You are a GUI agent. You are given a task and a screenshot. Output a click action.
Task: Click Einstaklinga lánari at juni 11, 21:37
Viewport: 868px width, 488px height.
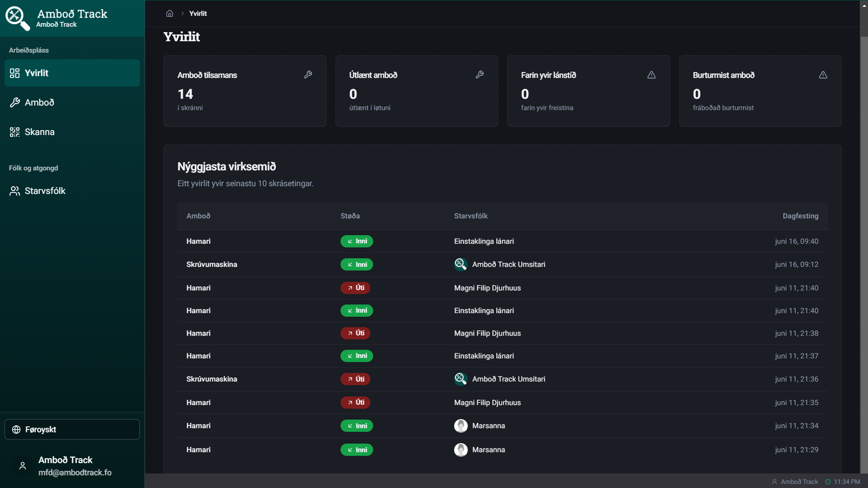pyautogui.click(x=484, y=356)
